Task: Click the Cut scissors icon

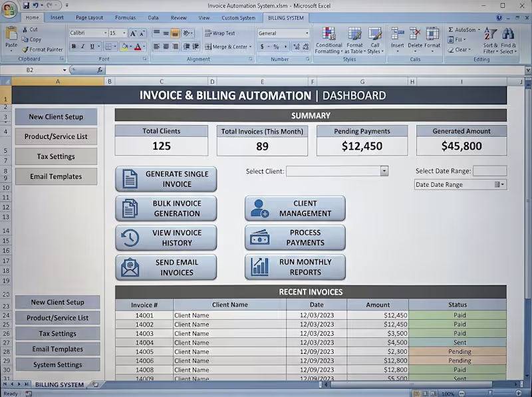Action: pos(25,29)
